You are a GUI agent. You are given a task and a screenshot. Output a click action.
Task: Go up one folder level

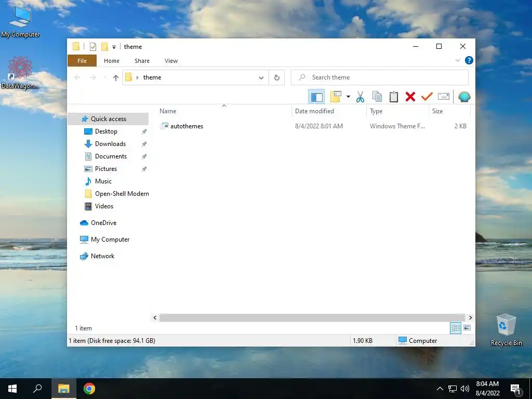point(116,78)
